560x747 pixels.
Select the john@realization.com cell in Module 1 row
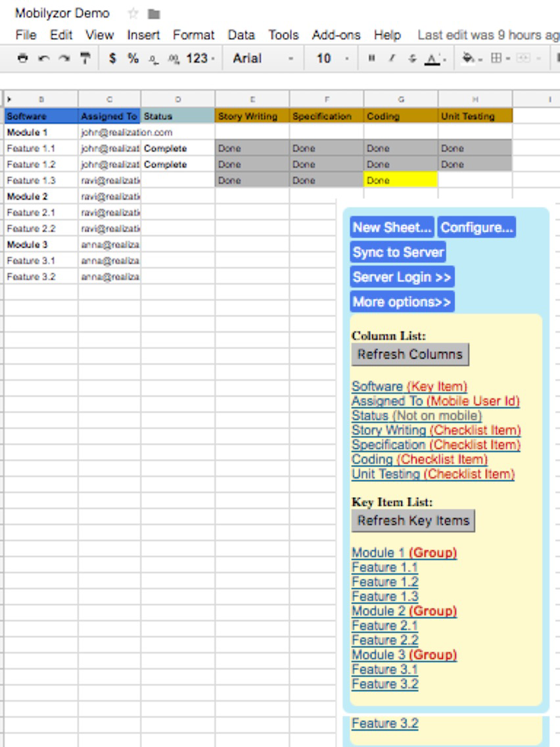click(x=110, y=132)
